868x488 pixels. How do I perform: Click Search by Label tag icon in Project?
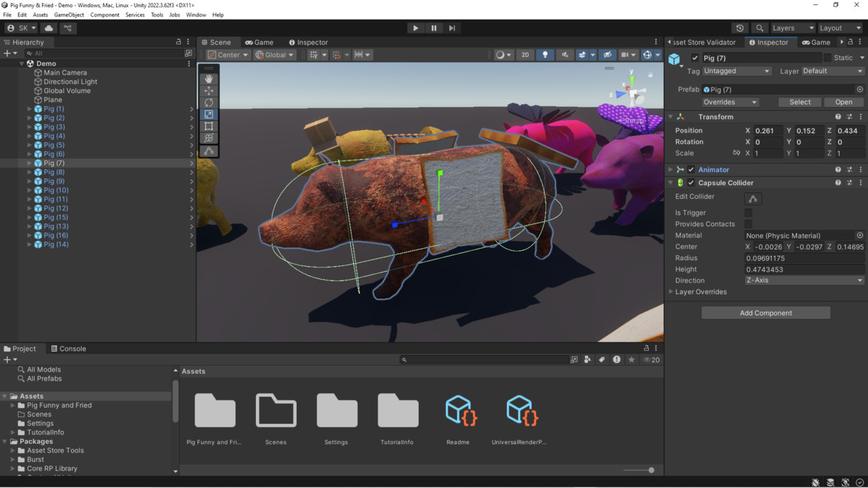coord(601,359)
